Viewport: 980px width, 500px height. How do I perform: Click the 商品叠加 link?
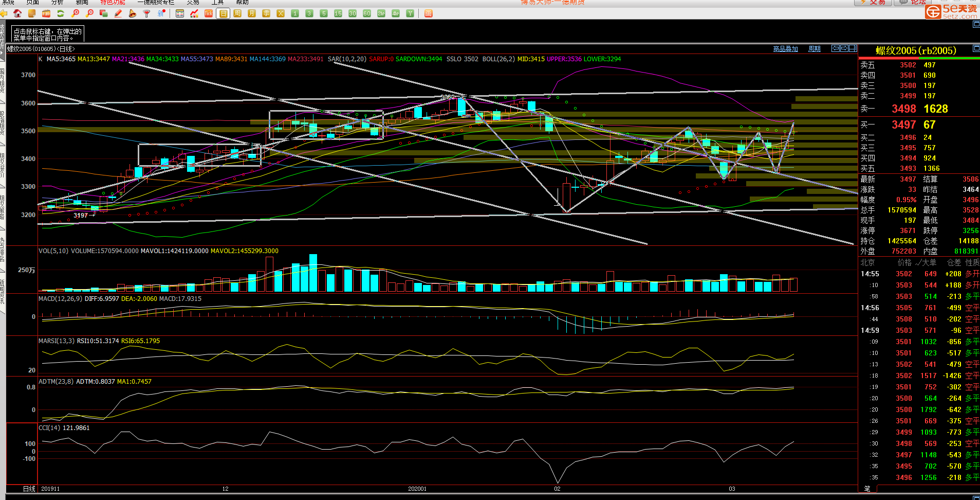coord(785,49)
